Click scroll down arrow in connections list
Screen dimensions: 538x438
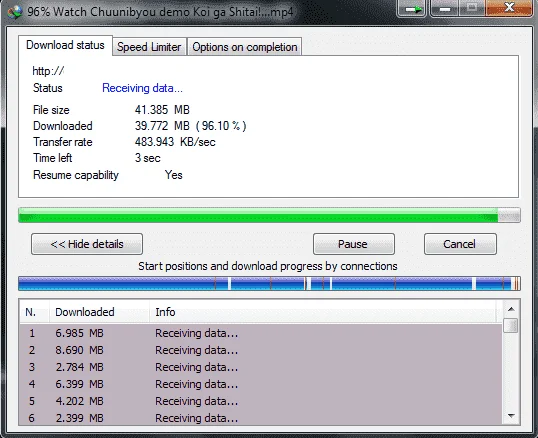(511, 416)
